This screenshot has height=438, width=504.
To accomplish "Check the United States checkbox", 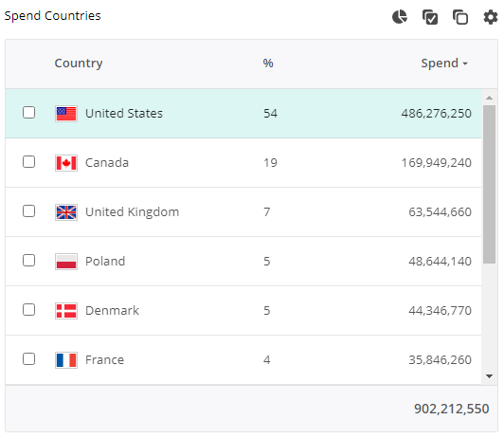I will tap(29, 113).
